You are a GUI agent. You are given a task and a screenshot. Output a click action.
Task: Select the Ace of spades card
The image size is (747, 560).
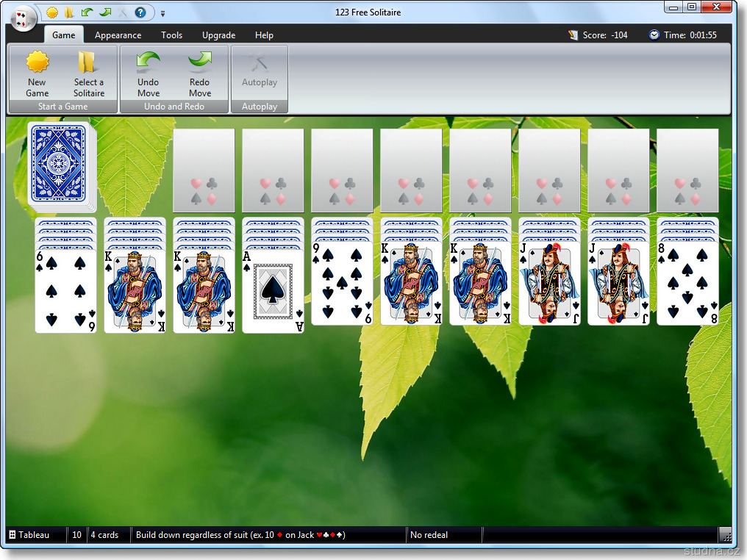pos(273,292)
